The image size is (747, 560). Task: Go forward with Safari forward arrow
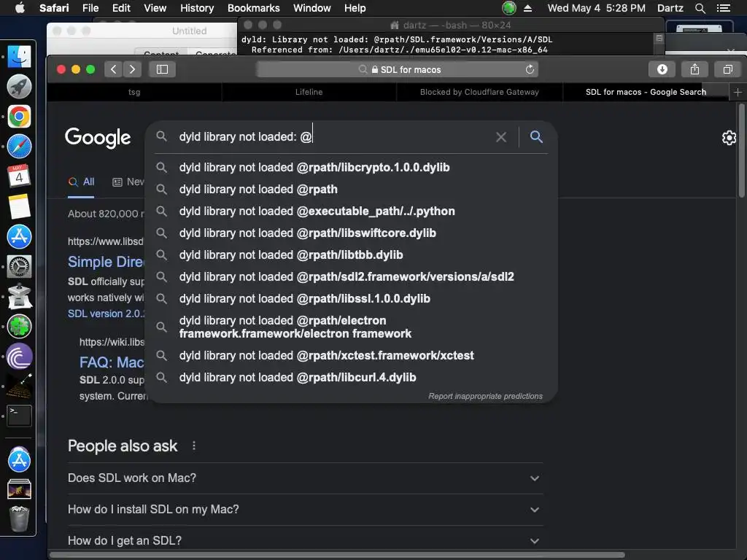[132, 69]
